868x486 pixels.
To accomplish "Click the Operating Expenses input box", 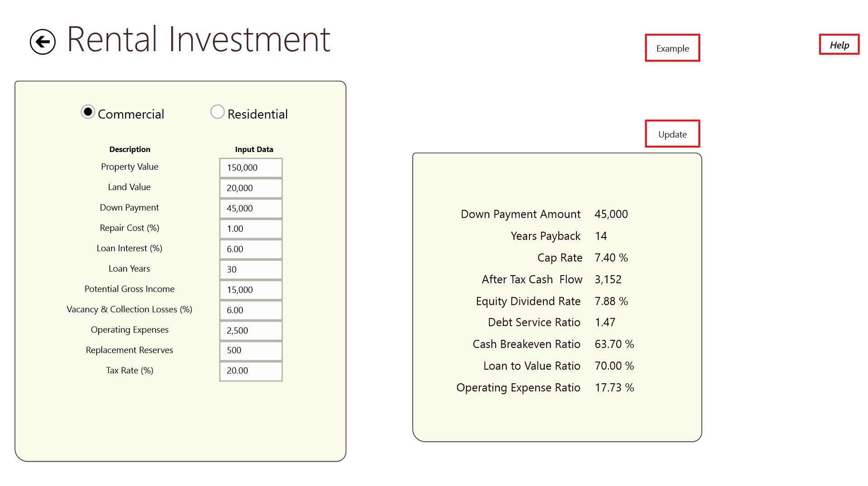I will point(251,331).
